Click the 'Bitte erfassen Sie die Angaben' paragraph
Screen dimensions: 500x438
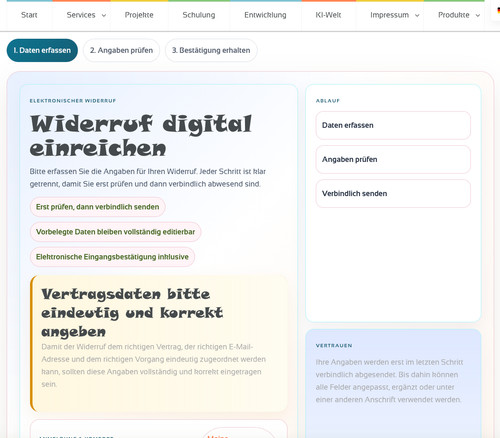[148, 178]
